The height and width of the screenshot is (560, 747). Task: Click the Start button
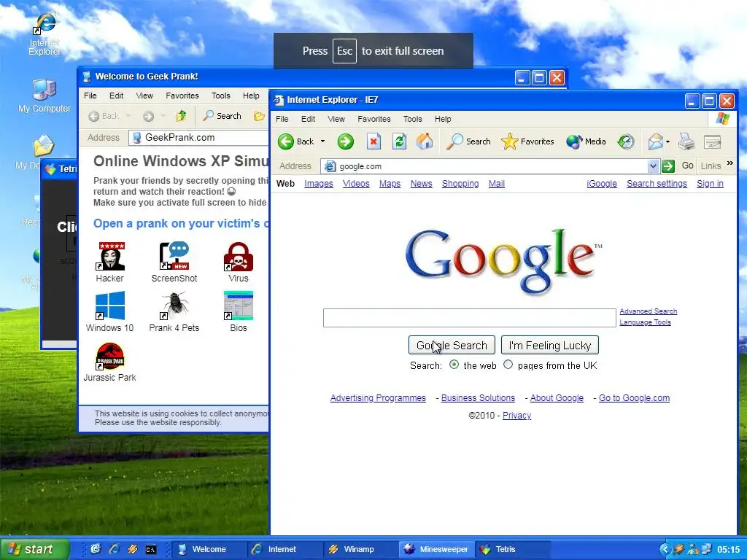pos(34,549)
